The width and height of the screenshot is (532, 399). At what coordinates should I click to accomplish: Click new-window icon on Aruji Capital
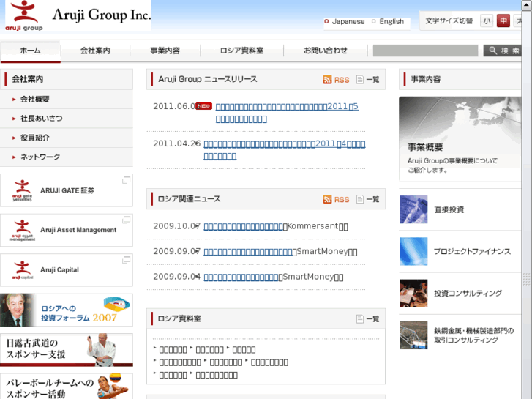click(x=126, y=260)
